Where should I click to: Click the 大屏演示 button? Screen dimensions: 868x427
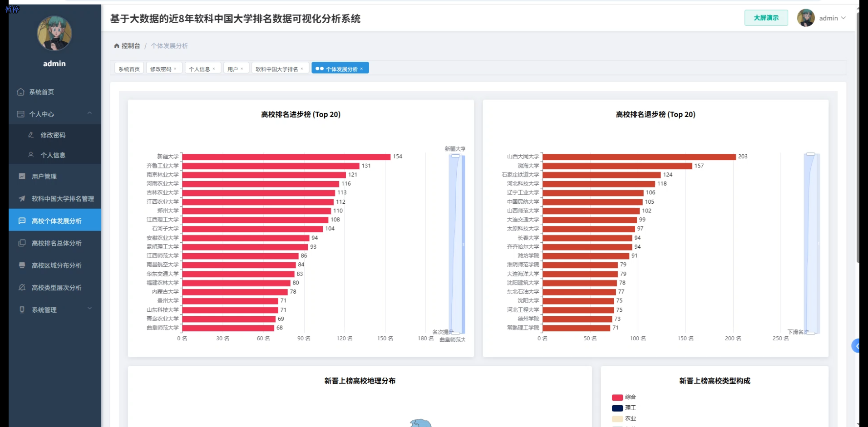766,18
